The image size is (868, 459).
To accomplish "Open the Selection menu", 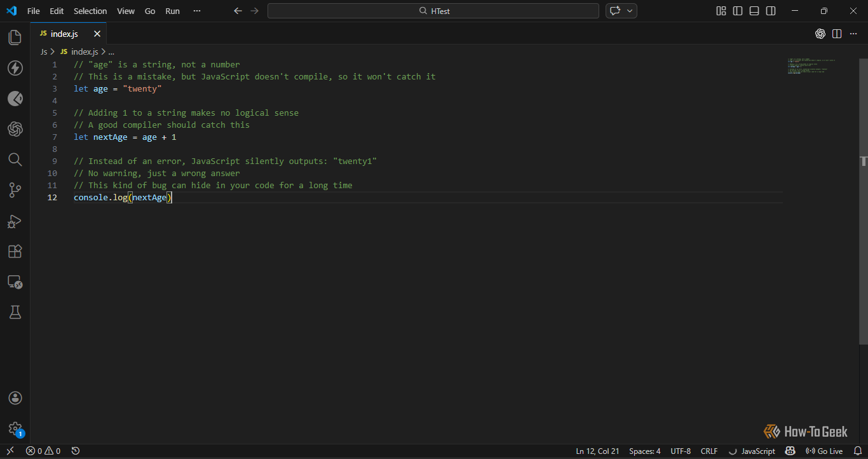I will tap(90, 11).
